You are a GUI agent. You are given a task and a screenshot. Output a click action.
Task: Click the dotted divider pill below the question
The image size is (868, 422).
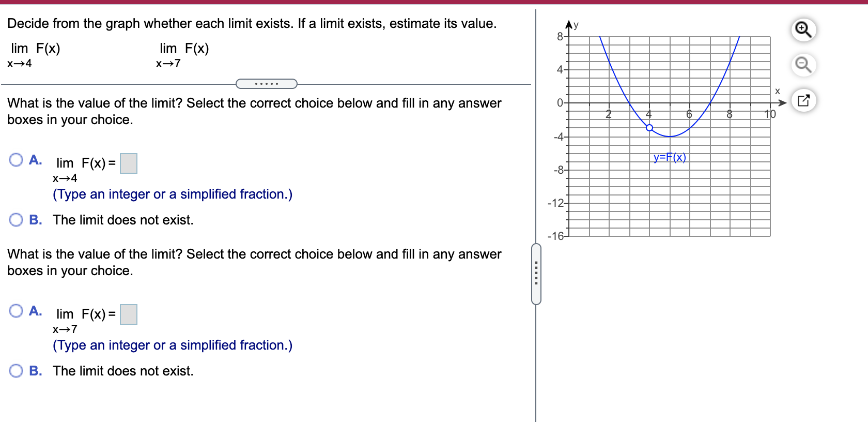point(267,83)
